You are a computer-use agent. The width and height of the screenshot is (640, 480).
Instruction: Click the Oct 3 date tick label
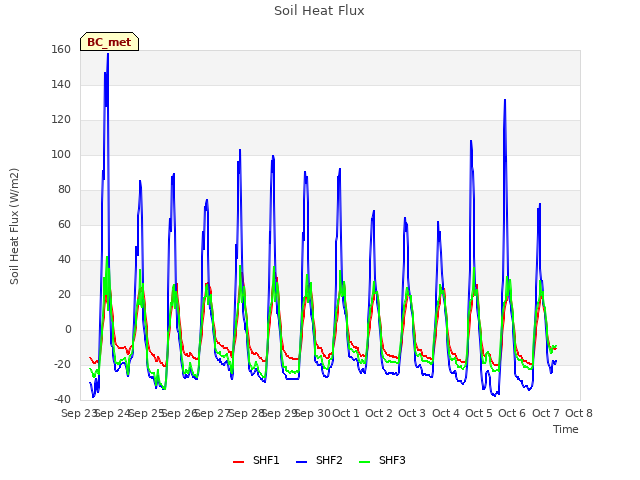pyautogui.click(x=412, y=413)
